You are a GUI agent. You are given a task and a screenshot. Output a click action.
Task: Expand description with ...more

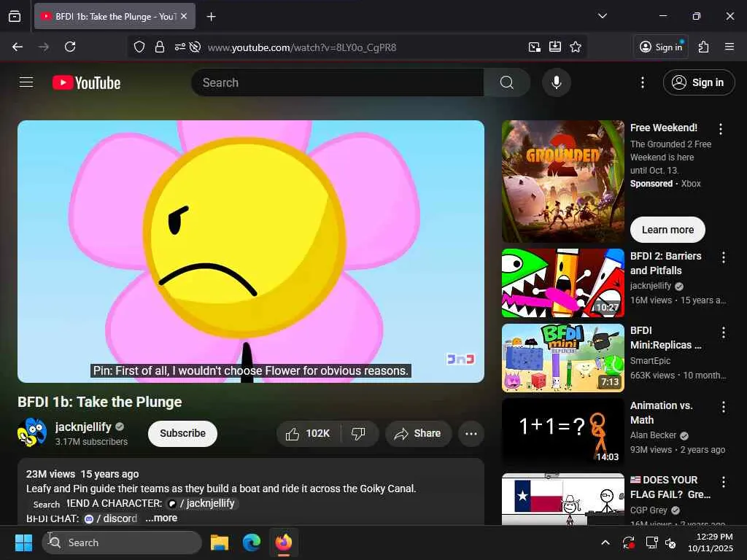pyautogui.click(x=161, y=518)
